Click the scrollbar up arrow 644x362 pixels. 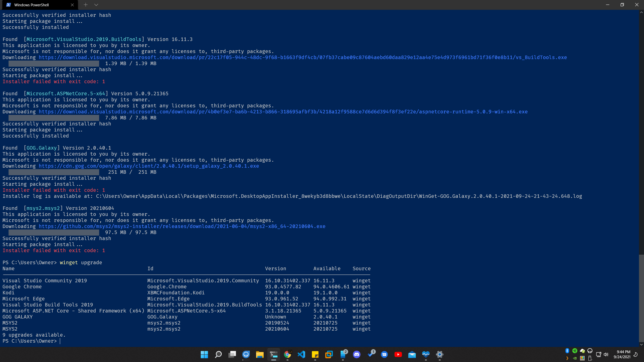pos(641,12)
